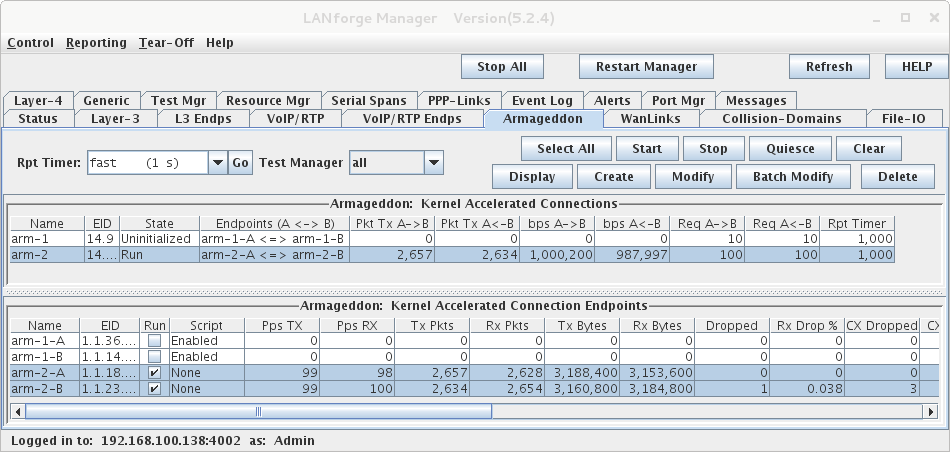Image resolution: width=950 pixels, height=452 pixels.
Task: Sort endpoints by Tx Bytes header
Action: pos(582,326)
